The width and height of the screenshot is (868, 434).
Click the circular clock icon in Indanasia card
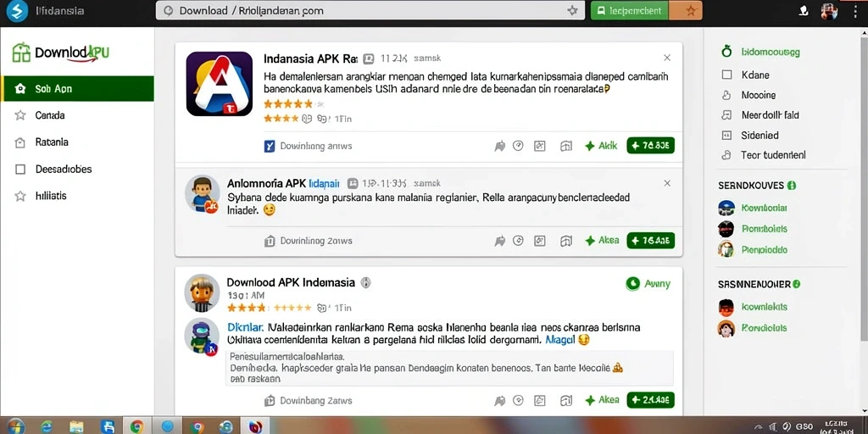point(518,146)
